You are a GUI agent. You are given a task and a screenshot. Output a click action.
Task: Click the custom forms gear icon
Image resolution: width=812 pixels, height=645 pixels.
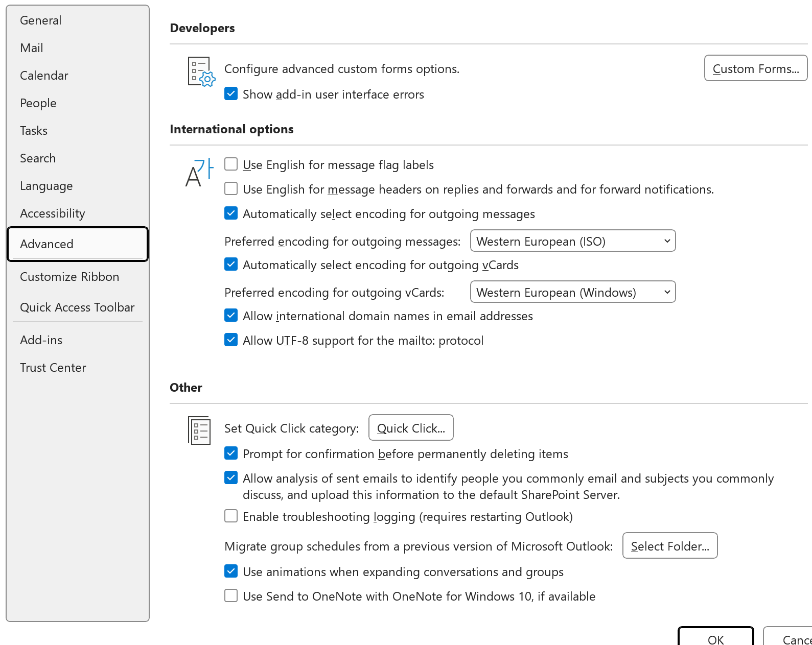(201, 71)
